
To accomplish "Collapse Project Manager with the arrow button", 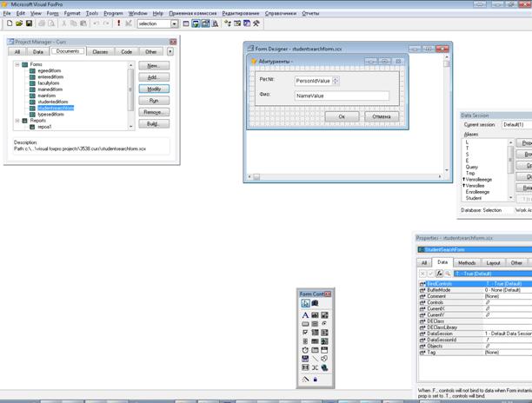I will tap(170, 51).
